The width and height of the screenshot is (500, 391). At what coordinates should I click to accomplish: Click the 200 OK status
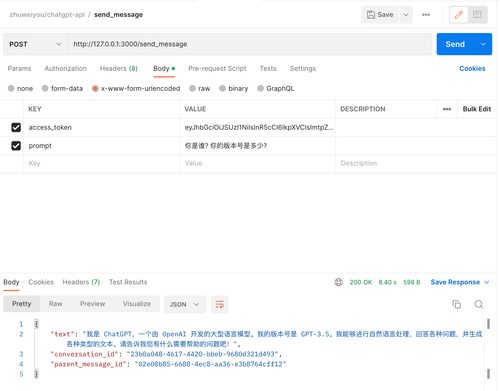(361, 282)
